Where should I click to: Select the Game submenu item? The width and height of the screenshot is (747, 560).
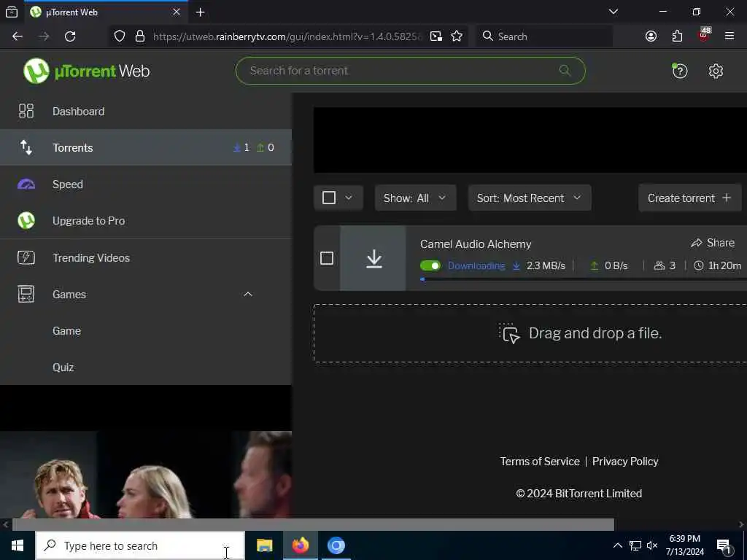pyautogui.click(x=146, y=330)
